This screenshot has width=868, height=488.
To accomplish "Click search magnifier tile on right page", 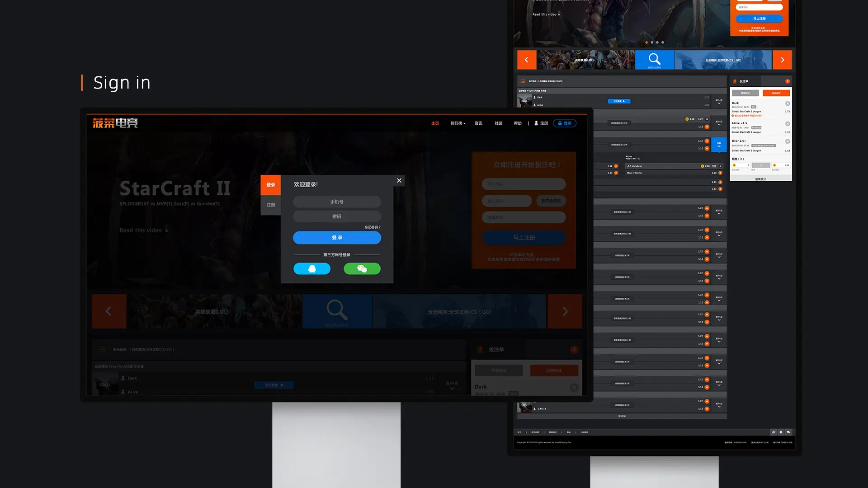I will click(655, 60).
